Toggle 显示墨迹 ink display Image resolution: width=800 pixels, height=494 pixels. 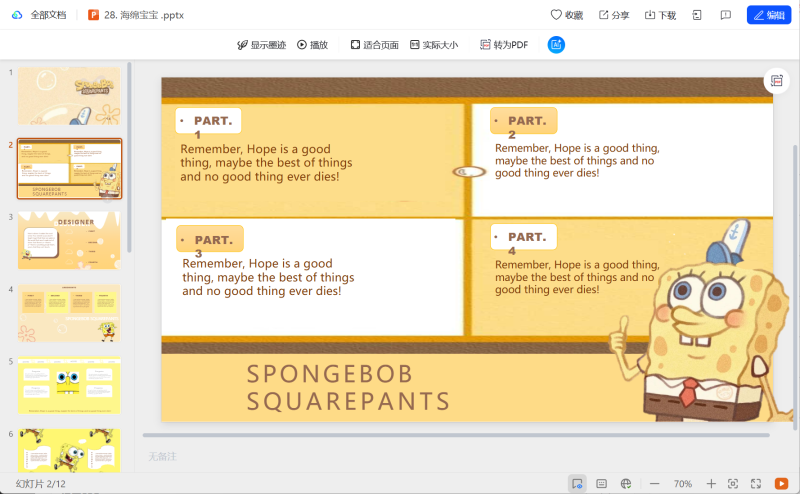tap(262, 45)
